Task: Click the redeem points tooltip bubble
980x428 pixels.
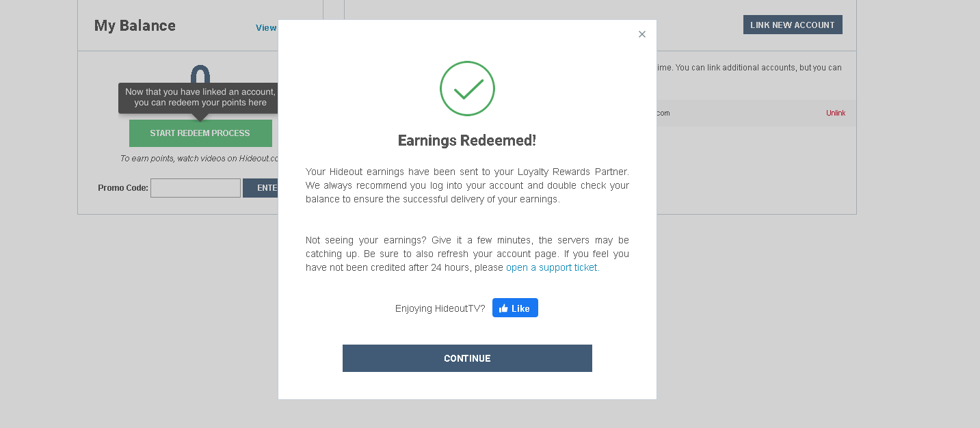Action: (x=200, y=98)
